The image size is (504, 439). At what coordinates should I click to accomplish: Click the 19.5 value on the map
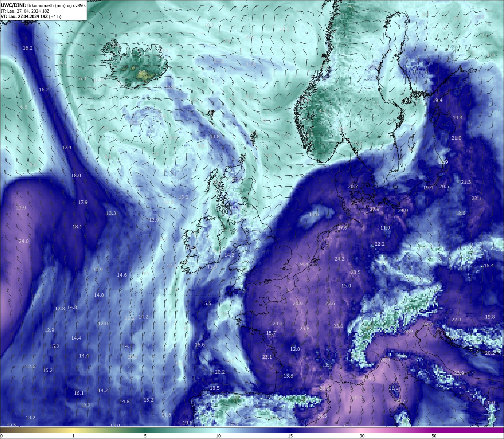[x=188, y=423]
